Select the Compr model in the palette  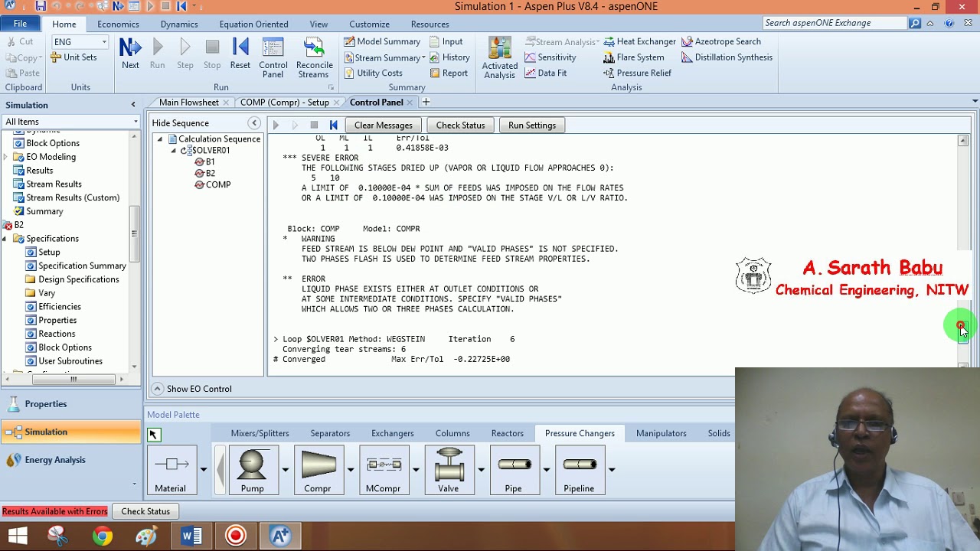click(317, 470)
